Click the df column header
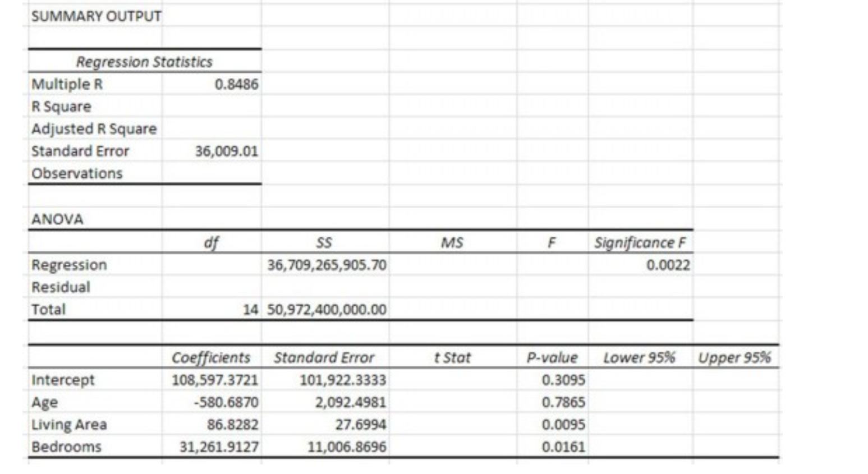868x474 pixels. [213, 241]
